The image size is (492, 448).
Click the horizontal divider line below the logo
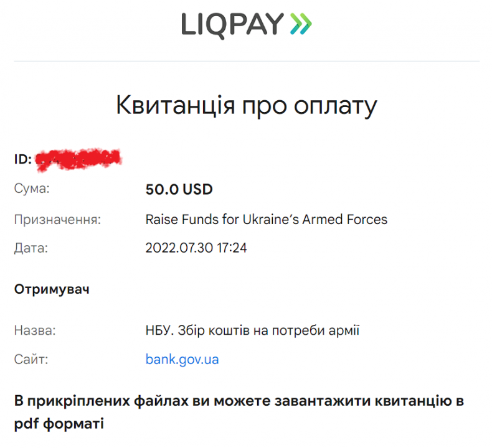[246, 61]
